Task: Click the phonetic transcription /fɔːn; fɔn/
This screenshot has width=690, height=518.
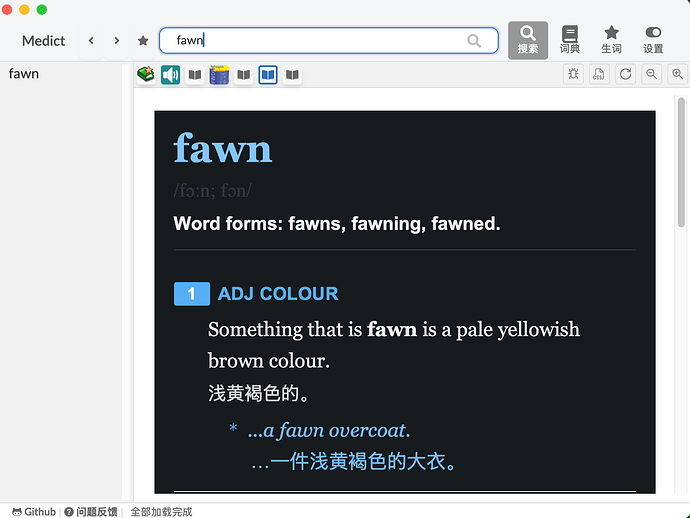Action: coord(213,191)
